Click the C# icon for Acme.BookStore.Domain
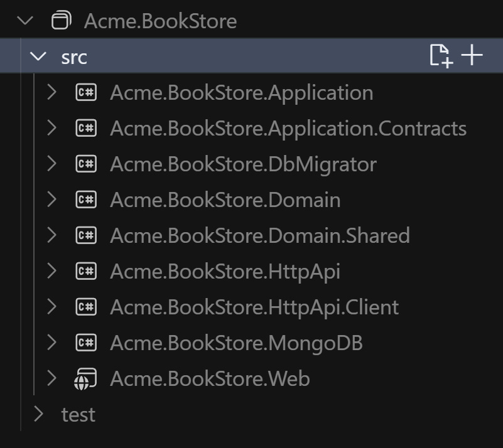 tap(86, 200)
